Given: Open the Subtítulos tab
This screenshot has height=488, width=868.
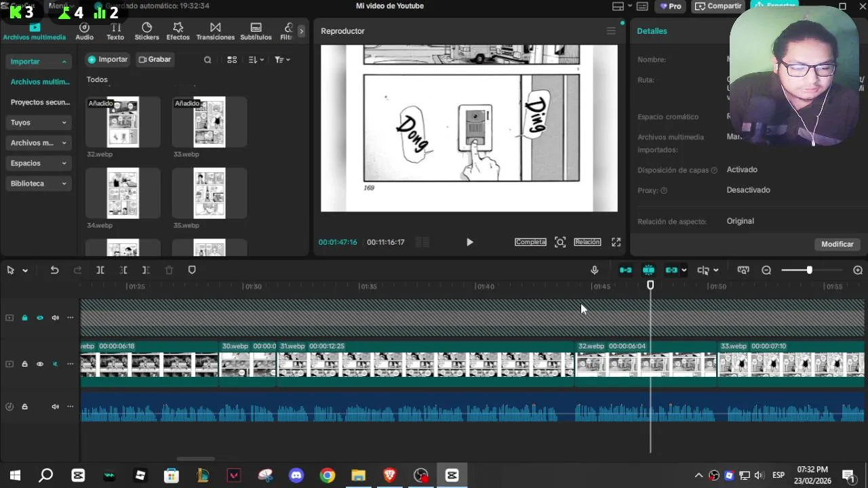Looking at the screenshot, I should (256, 31).
